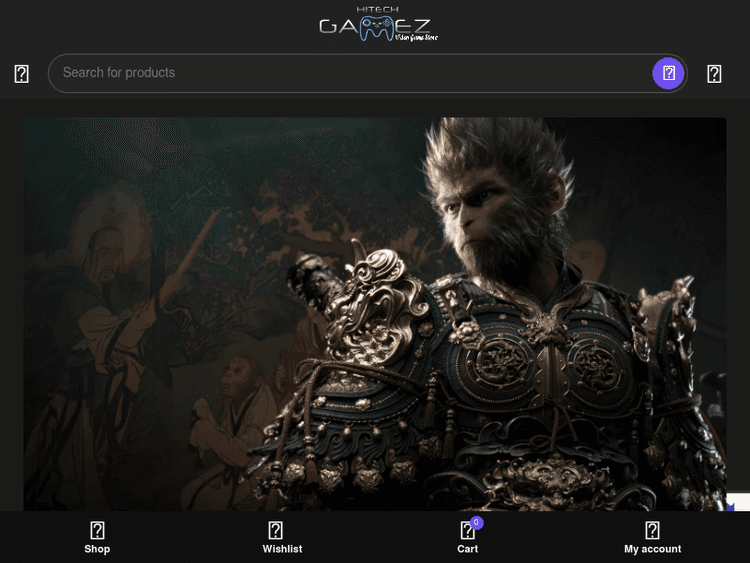The height and width of the screenshot is (563, 750).
Task: Click the HiTech Gamez logo
Action: (377, 25)
